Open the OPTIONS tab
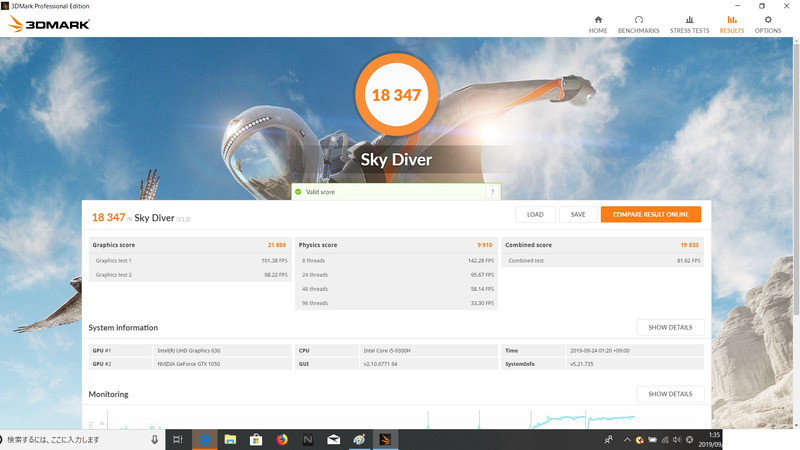Image resolution: width=800 pixels, height=450 pixels. tap(768, 24)
